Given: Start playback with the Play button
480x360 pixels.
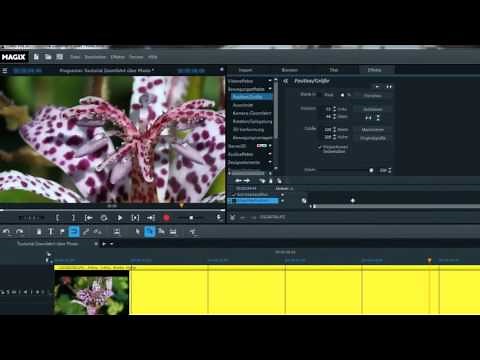Looking at the screenshot, I should click(x=119, y=218).
